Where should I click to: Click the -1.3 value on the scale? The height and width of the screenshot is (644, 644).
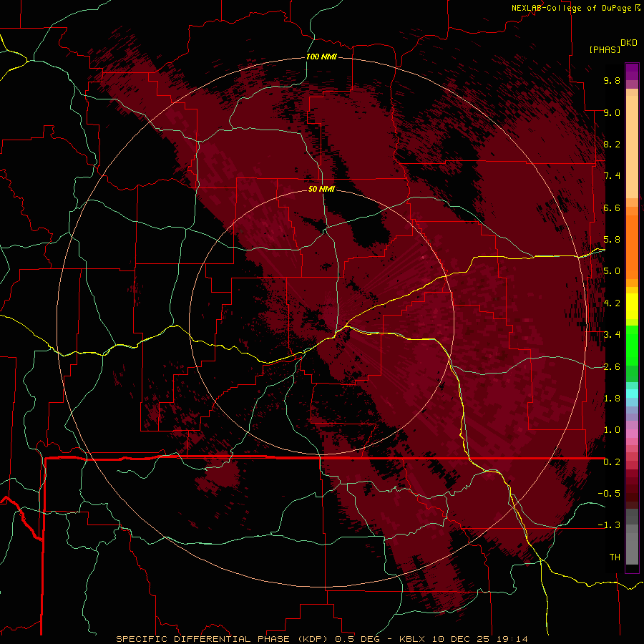609,525
